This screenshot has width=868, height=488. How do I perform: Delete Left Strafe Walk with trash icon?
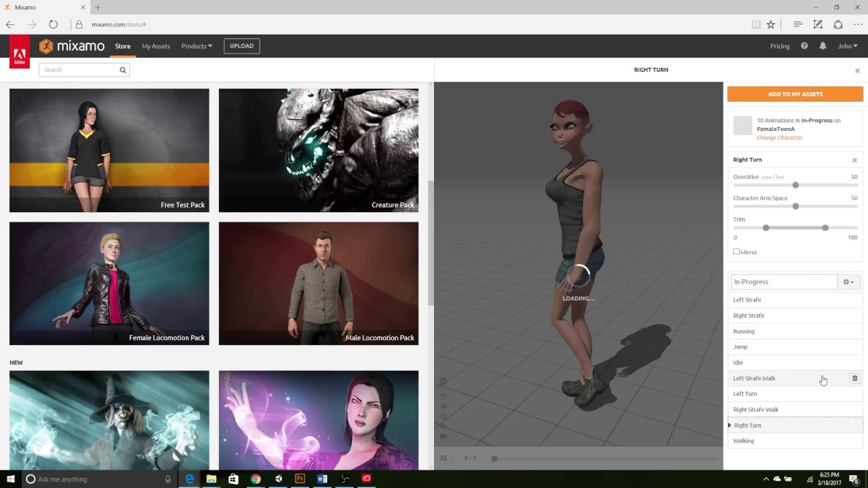[x=854, y=378]
